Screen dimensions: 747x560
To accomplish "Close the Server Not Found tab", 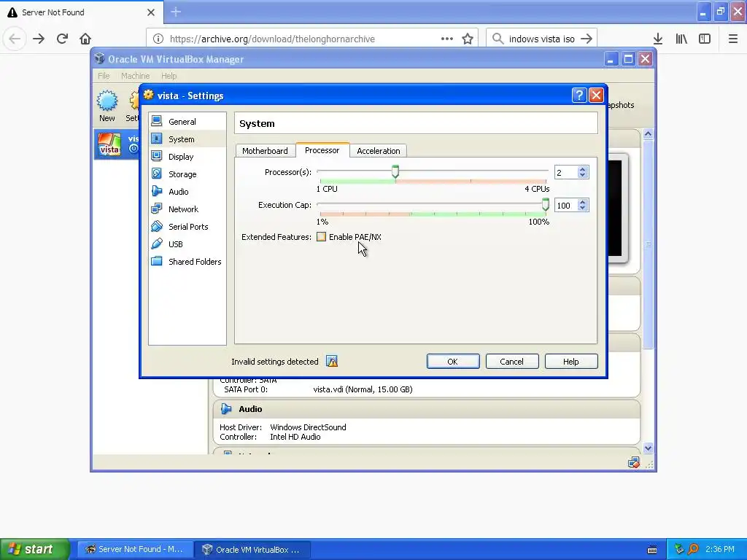I will point(151,12).
